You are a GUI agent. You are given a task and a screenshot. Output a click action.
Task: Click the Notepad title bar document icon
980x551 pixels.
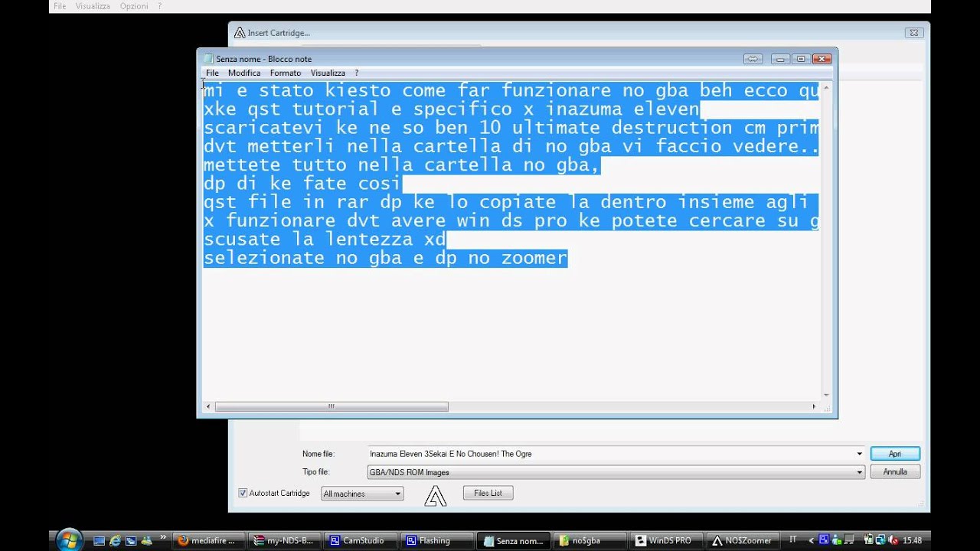[x=208, y=59]
